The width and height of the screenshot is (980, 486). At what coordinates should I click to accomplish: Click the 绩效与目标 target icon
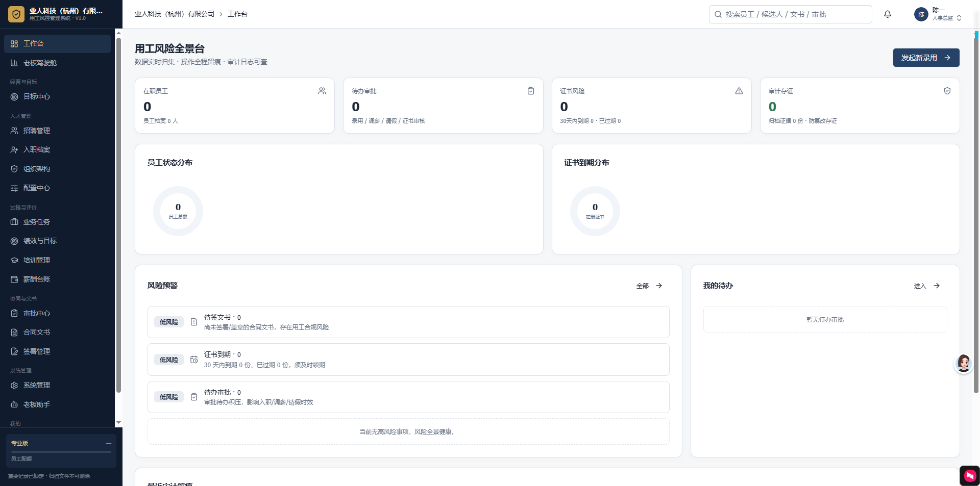[14, 241]
